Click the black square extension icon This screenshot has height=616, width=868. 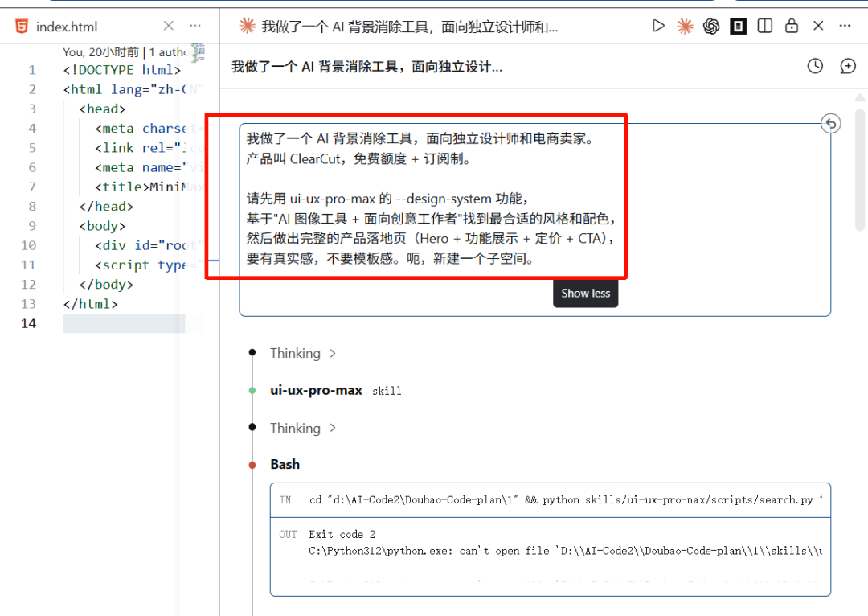738,26
